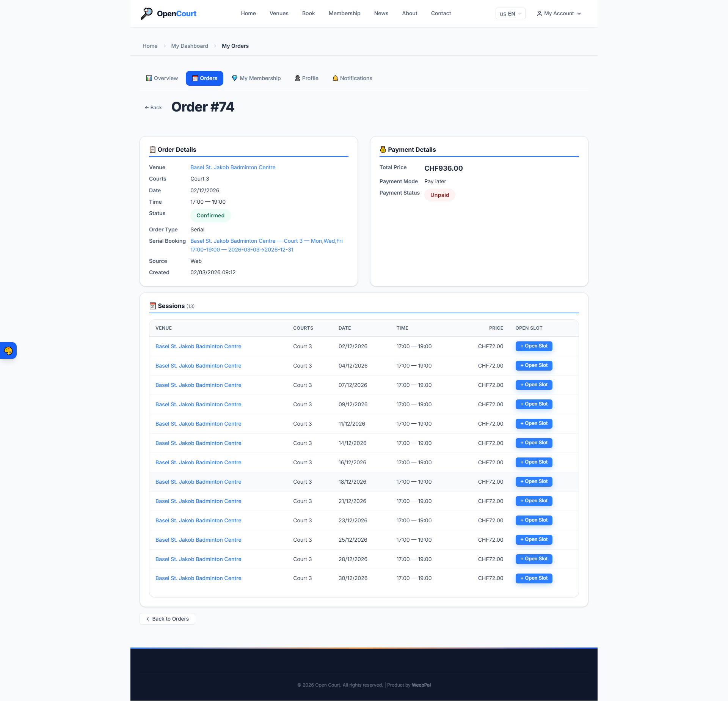Click the Orders calendar icon tab
Screen dimensions: 728x701
(204, 78)
